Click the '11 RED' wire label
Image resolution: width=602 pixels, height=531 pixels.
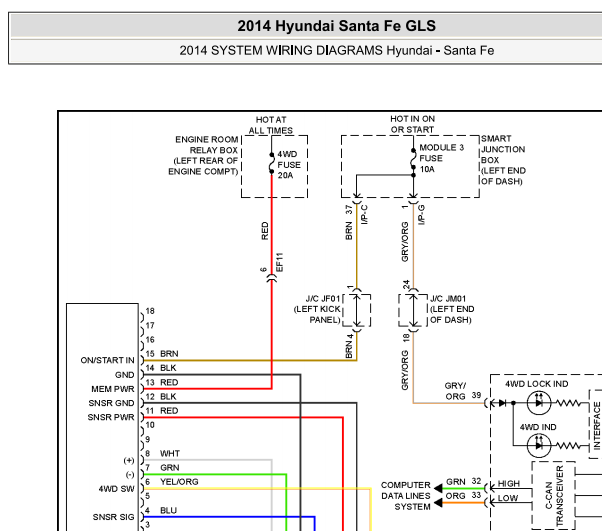[162, 411]
